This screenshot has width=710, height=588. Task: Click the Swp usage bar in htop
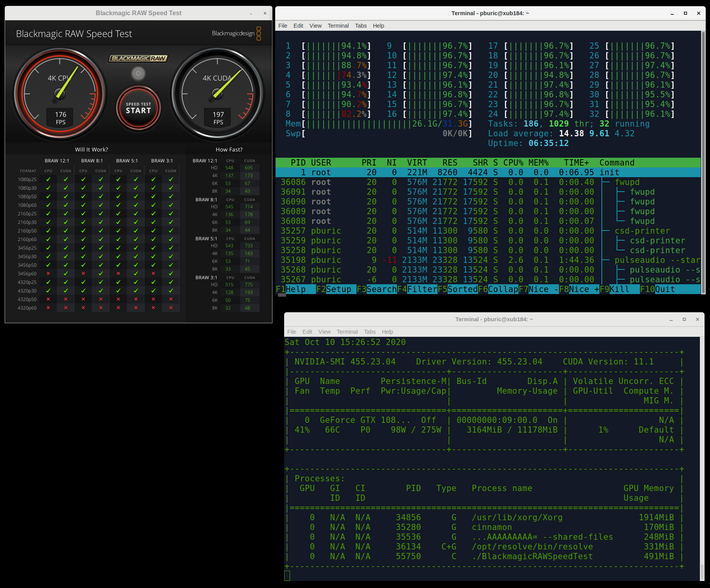pos(379,134)
